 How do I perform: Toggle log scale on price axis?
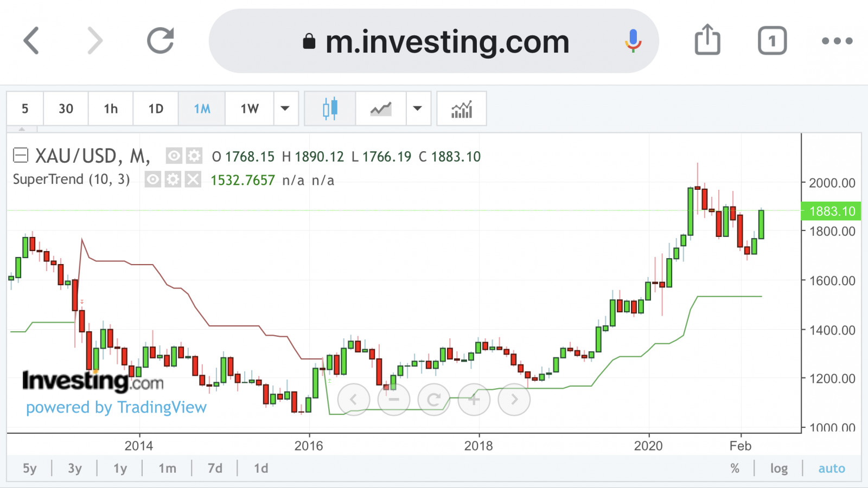coord(778,468)
